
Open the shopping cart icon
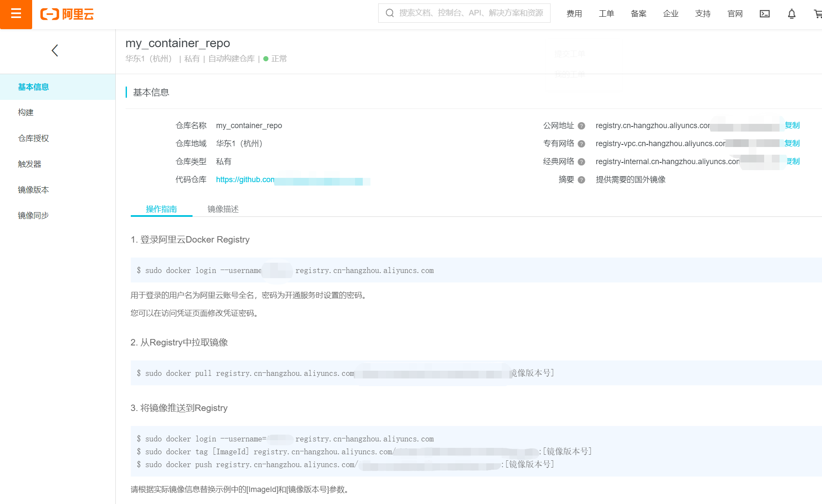pos(818,14)
